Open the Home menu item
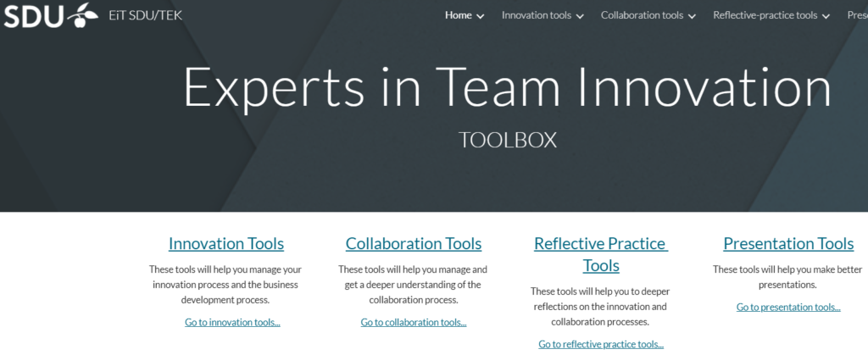This screenshot has height=355, width=868. (x=459, y=15)
